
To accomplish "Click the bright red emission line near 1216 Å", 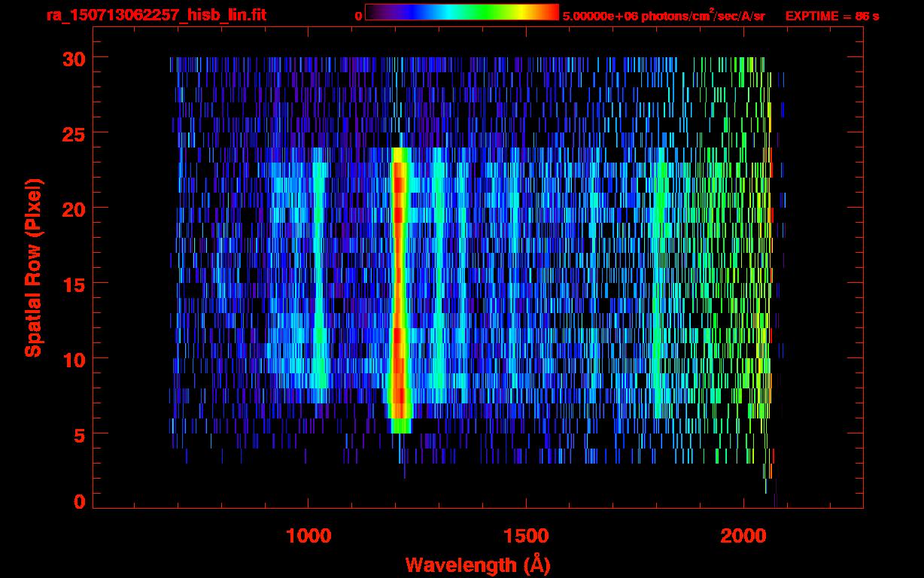I will pyautogui.click(x=400, y=290).
